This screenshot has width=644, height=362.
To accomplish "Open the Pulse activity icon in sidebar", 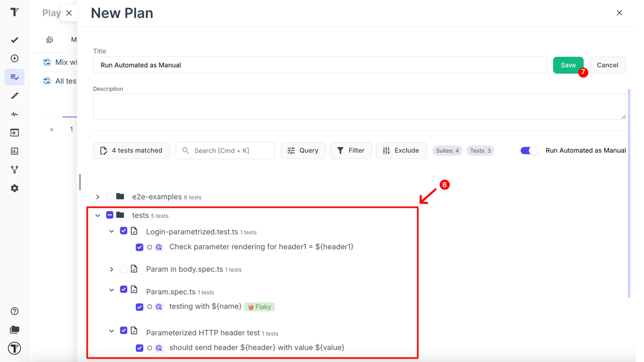I will [15, 114].
